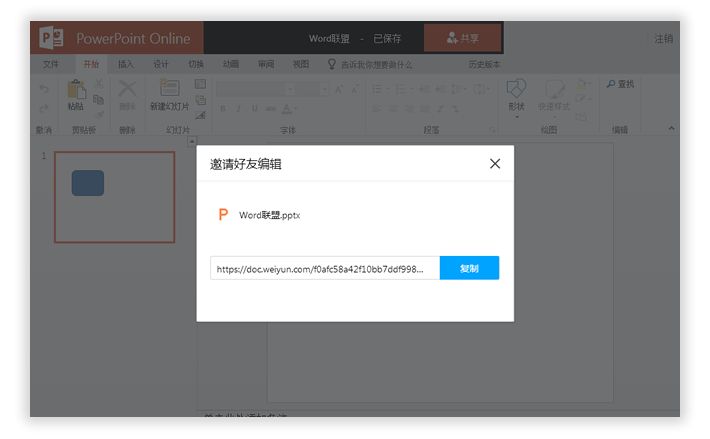Screen dimensions: 710x439
Task: Toggle Underline formatting
Action: click(254, 109)
